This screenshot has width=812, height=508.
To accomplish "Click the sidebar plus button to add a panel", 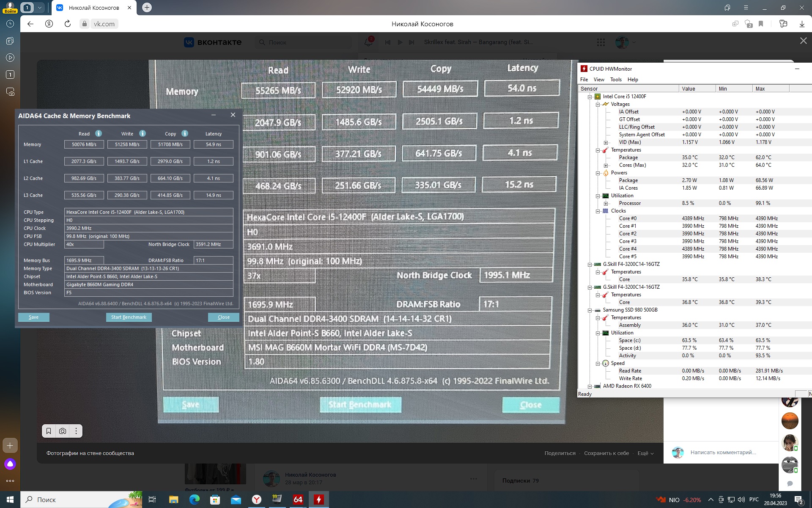I will 10,445.
